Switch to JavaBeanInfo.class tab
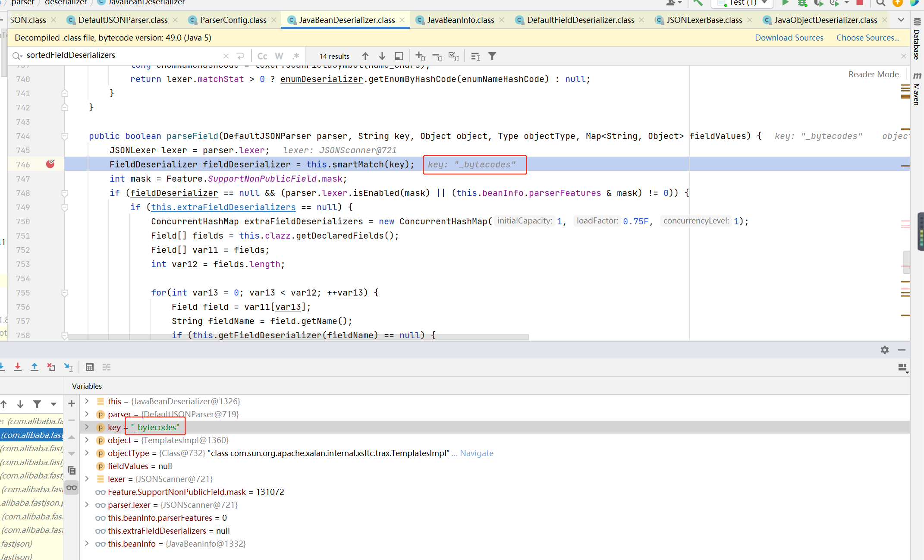This screenshot has width=924, height=560. click(460, 20)
